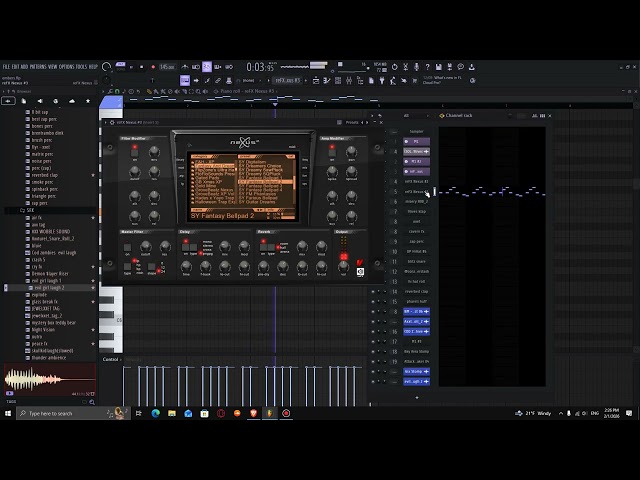Click the shopping cart icon in toolbar
640x480 pixels.
(x=415, y=80)
